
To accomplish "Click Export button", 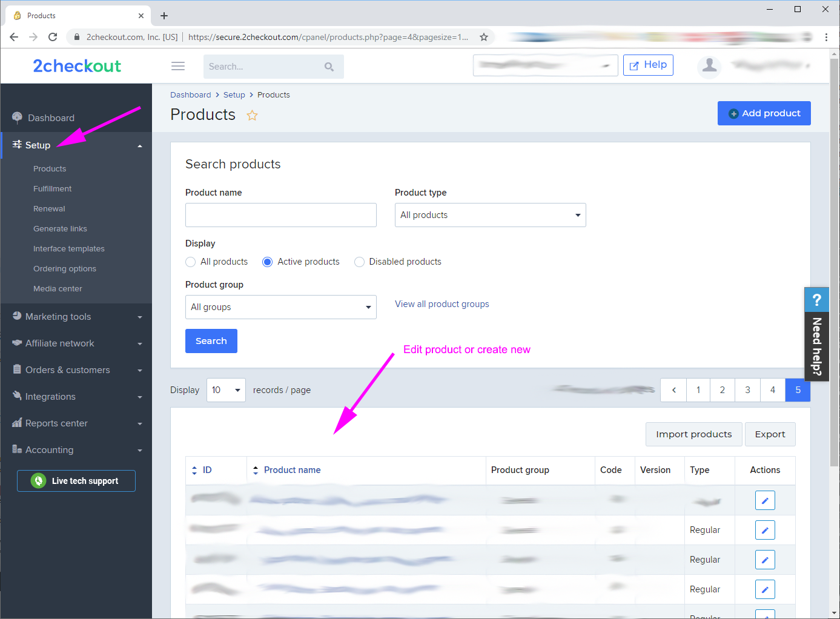I will click(770, 434).
